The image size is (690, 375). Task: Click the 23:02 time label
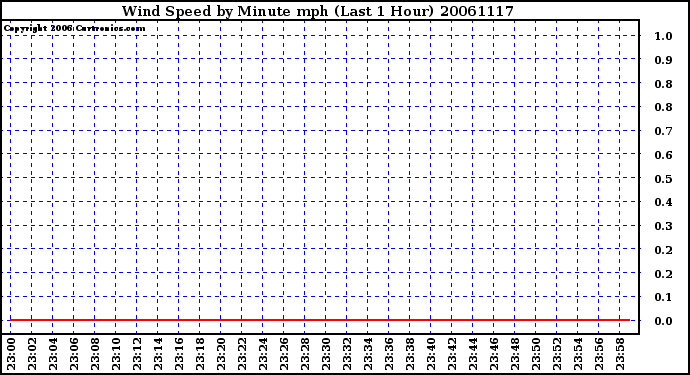(x=32, y=354)
